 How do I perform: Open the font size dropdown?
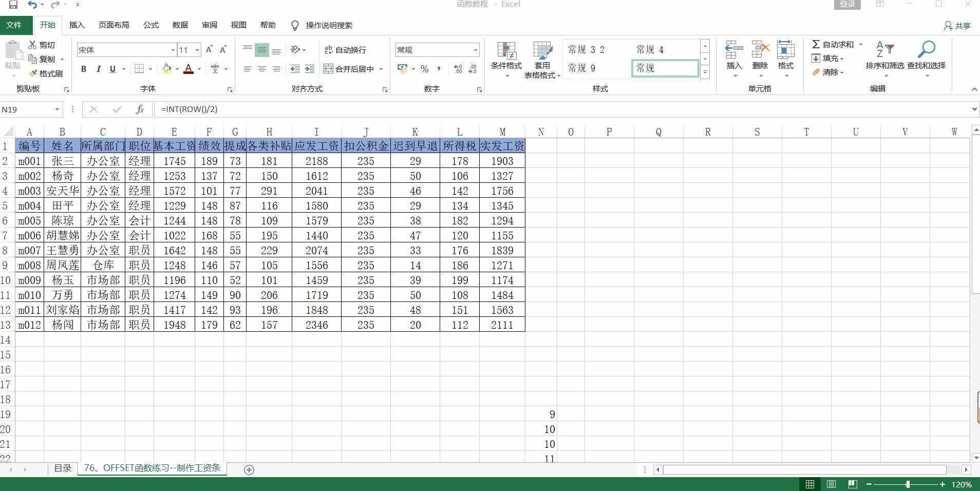point(197,50)
